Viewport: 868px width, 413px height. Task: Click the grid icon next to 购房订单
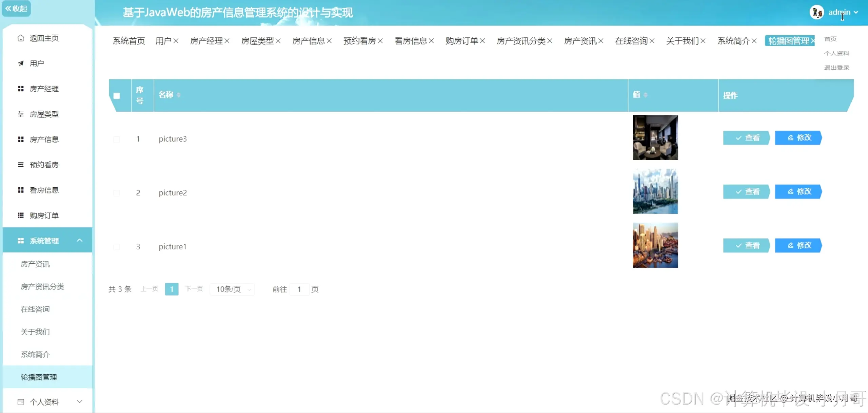click(x=21, y=215)
